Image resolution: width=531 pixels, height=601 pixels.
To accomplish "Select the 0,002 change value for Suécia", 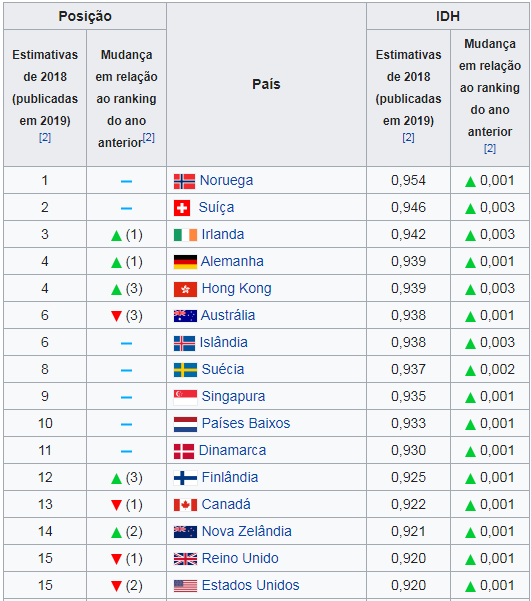I will tap(497, 369).
